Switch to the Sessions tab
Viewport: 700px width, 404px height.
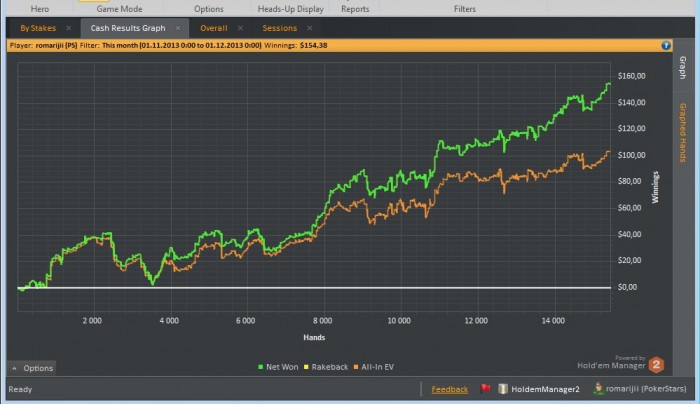point(279,28)
